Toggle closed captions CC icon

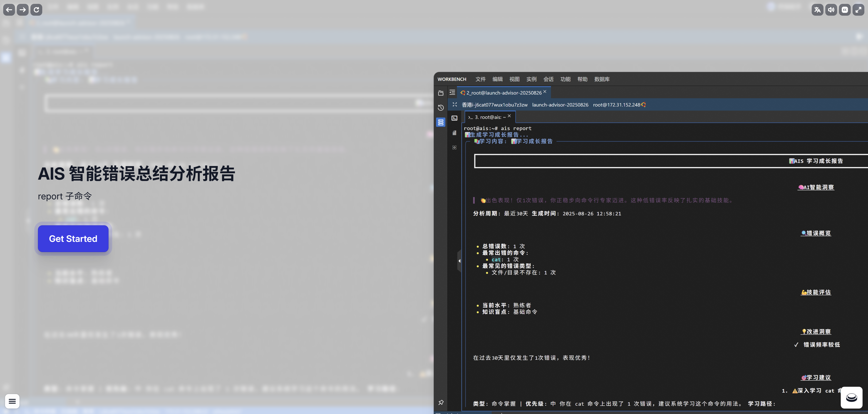[x=845, y=10]
